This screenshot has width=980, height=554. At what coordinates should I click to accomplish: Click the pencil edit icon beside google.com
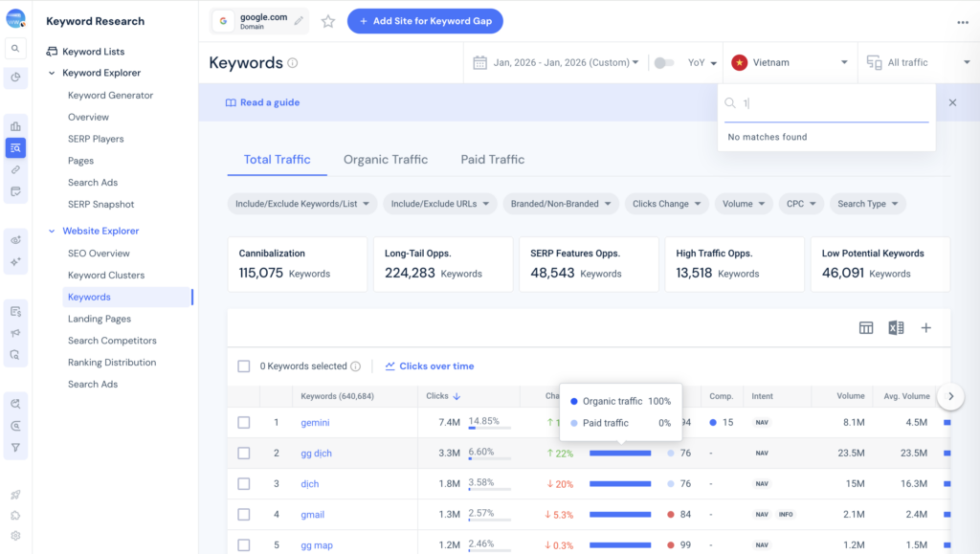point(300,21)
